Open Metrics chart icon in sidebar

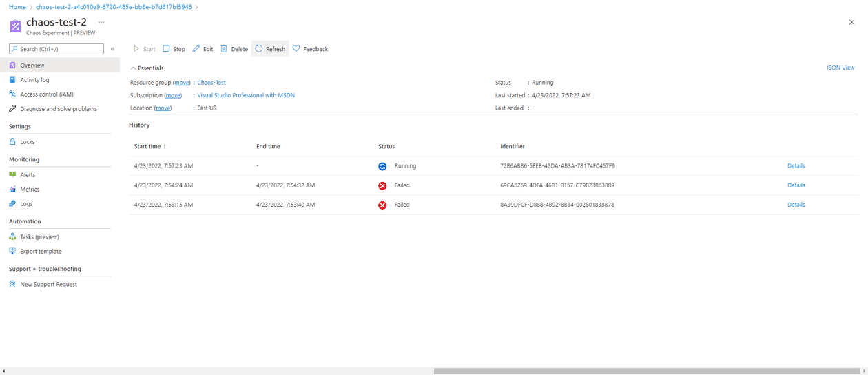pos(12,190)
